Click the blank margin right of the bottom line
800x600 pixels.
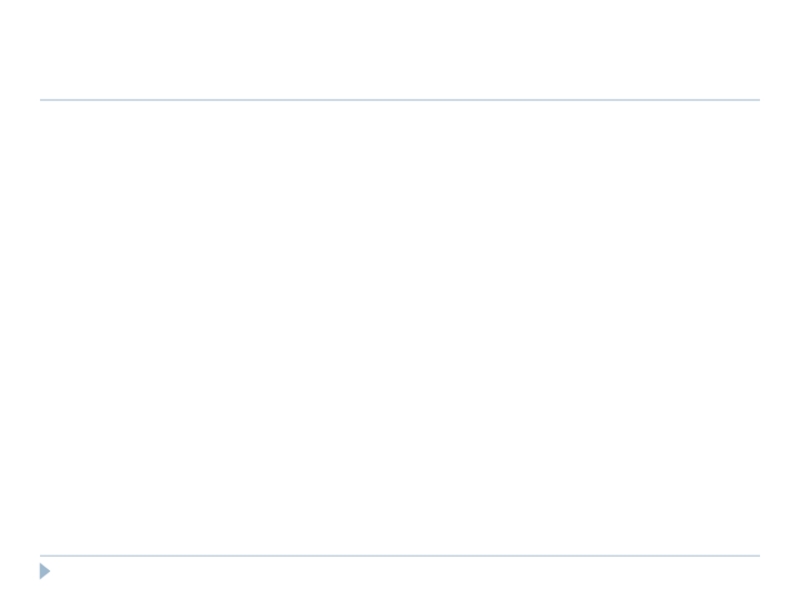[x=780, y=555]
